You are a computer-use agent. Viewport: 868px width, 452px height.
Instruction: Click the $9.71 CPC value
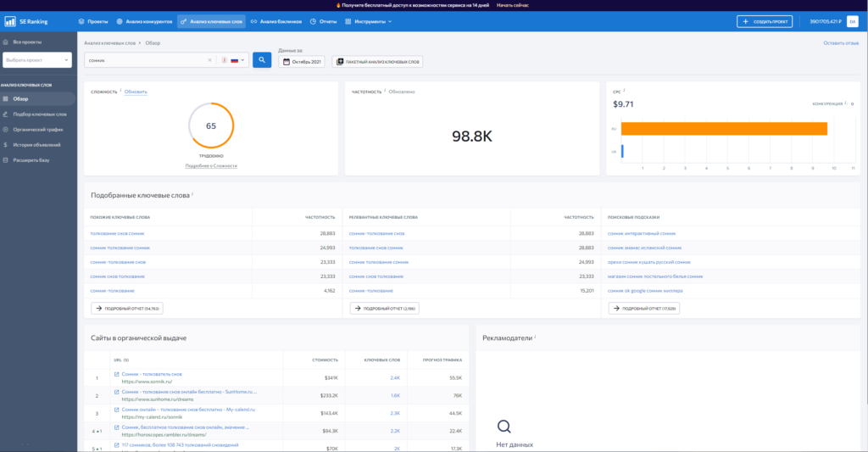click(623, 104)
